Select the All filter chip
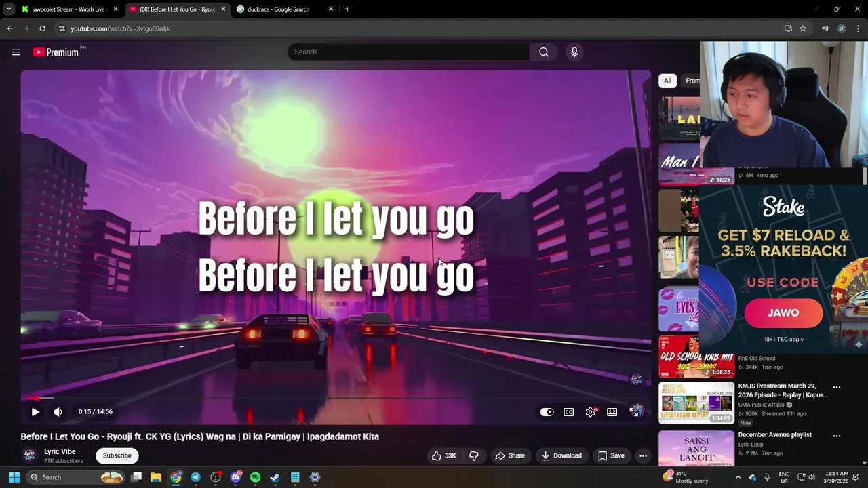The width and height of the screenshot is (868, 488). [x=667, y=81]
